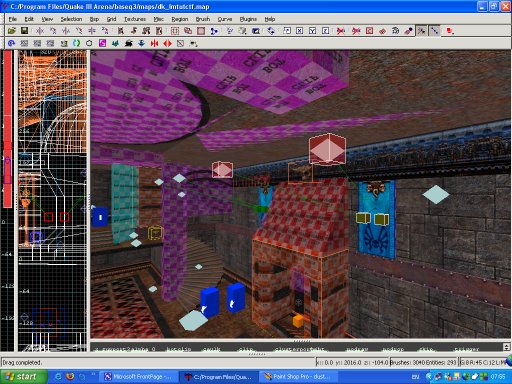Flip selection along the X axis
The image size is (512, 384).
40,31
